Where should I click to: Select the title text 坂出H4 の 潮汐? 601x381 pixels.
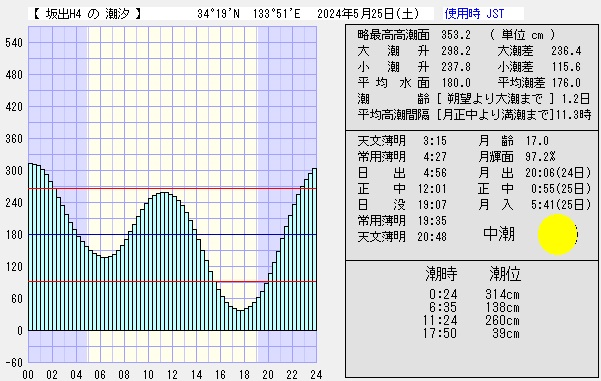coord(88,14)
